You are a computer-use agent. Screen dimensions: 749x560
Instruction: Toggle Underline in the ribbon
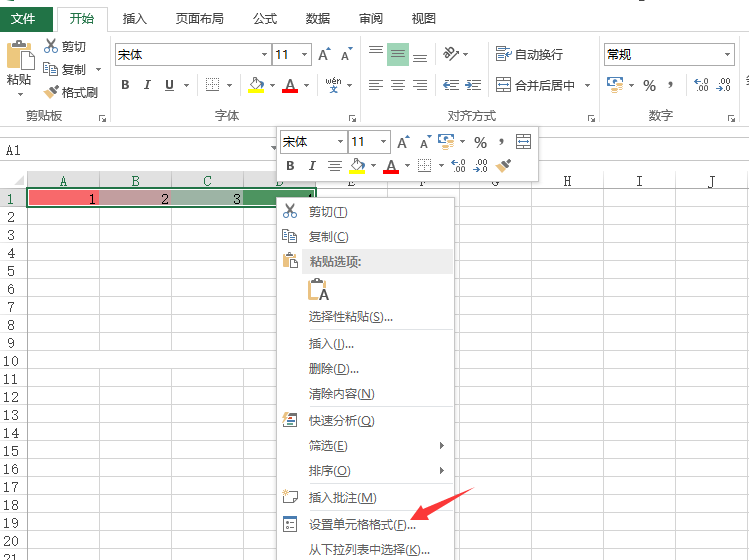point(169,85)
